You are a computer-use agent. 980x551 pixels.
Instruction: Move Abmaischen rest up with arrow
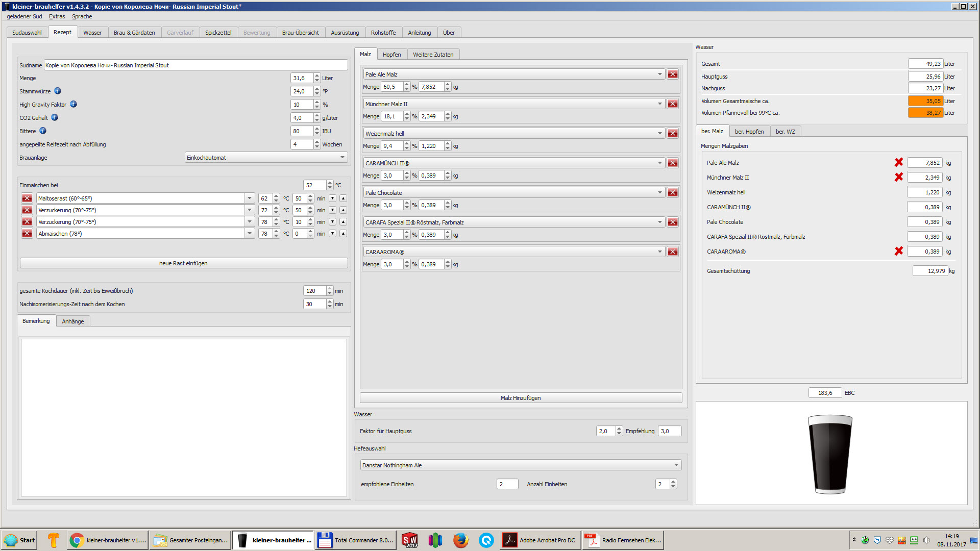343,234
